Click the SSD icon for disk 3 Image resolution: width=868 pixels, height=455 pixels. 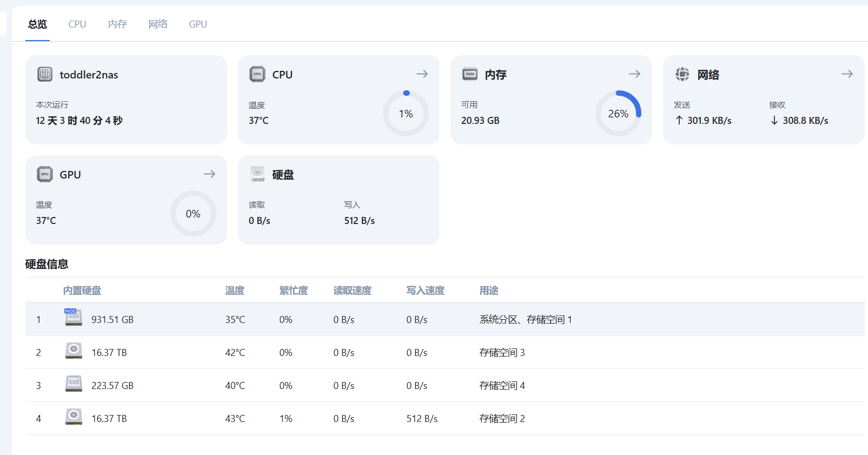[74, 384]
